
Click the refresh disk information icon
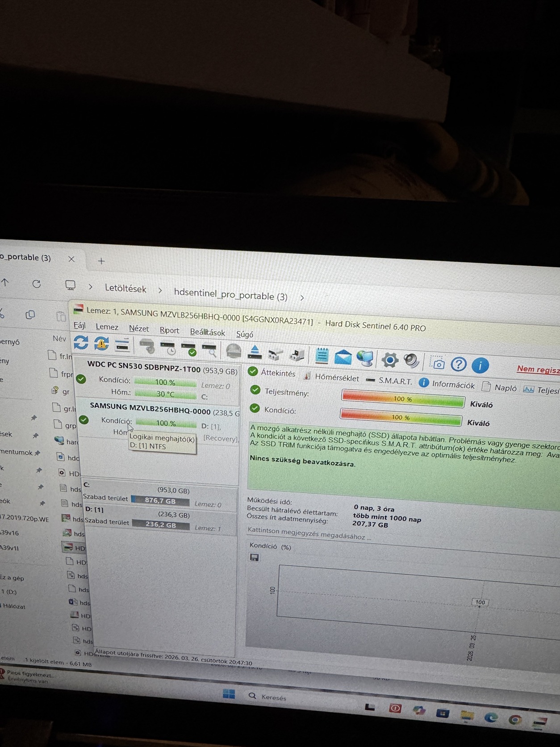click(81, 343)
